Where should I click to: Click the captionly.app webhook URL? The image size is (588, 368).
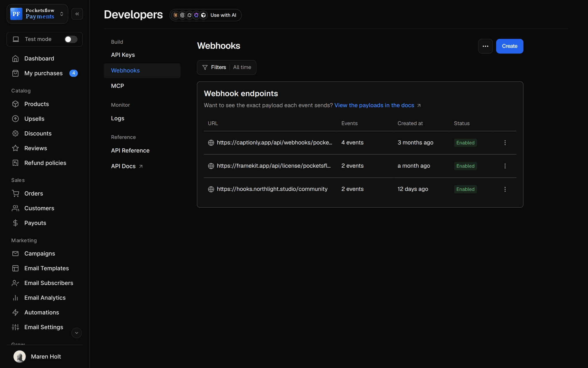click(274, 143)
